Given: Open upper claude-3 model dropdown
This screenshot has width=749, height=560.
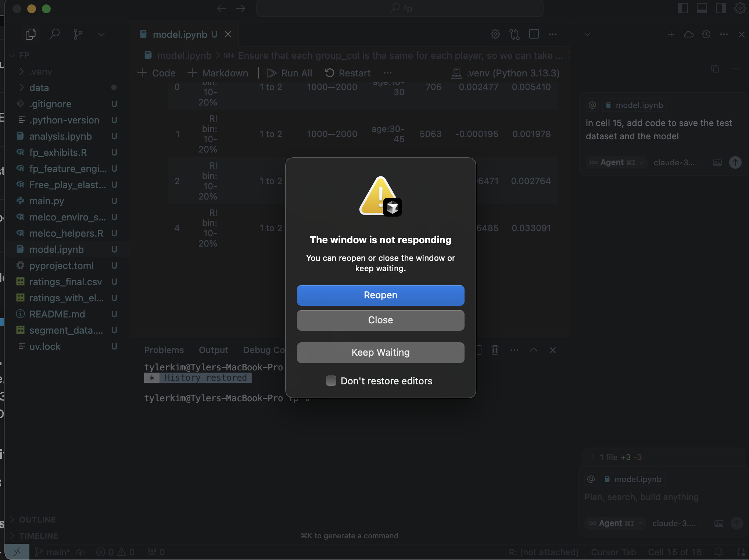Looking at the screenshot, I should tap(678, 162).
